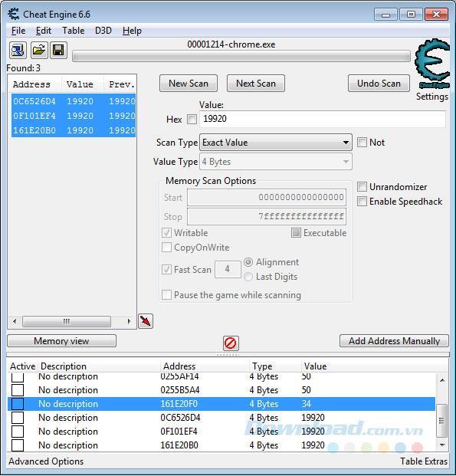Click the red arrow add-to-list icon
The width and height of the screenshot is (456, 476).
pyautogui.click(x=146, y=321)
